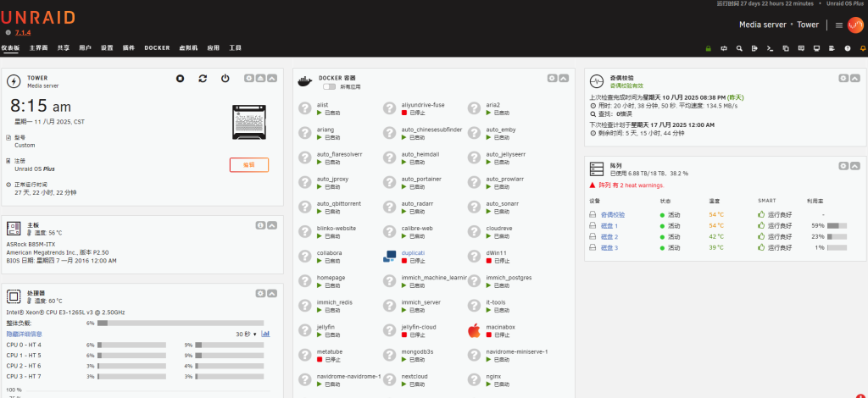The width and height of the screenshot is (868, 398).
Task: Reboot the server with the circular arrows icon
Action: (x=203, y=79)
